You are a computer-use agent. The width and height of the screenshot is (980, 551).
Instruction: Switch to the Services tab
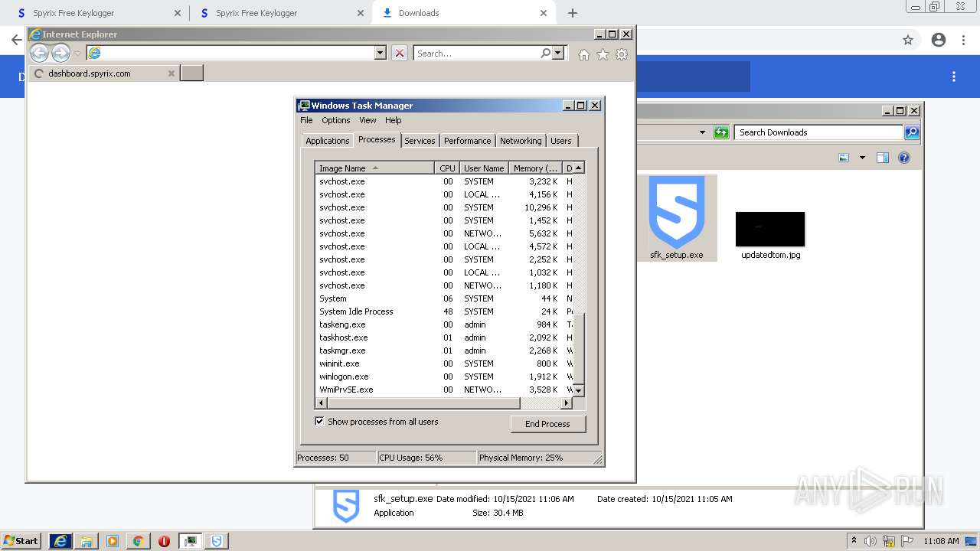click(x=420, y=141)
